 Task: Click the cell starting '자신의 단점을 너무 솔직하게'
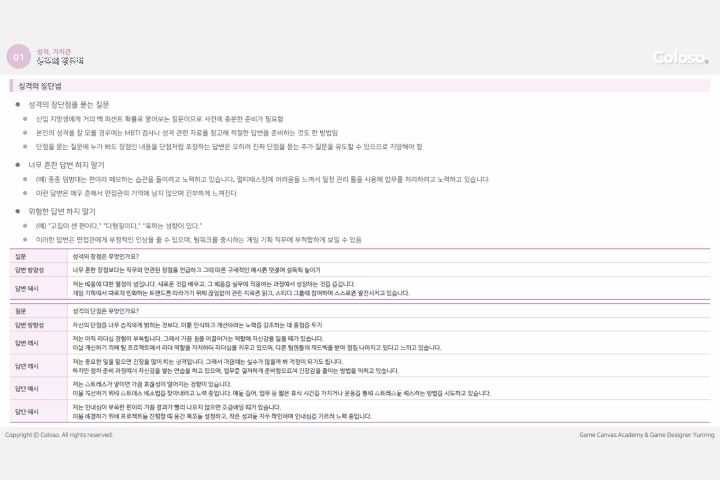(x=197, y=325)
